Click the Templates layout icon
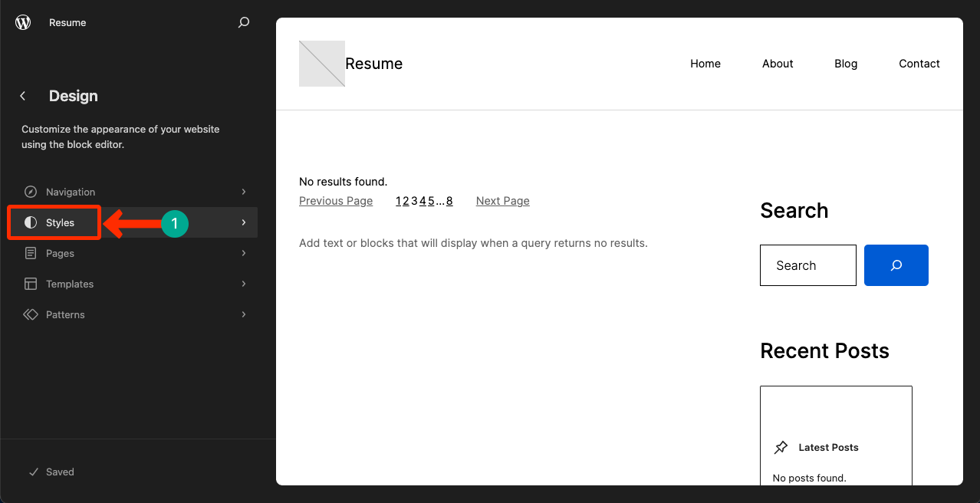Viewport: 980px width, 503px height. click(x=31, y=284)
